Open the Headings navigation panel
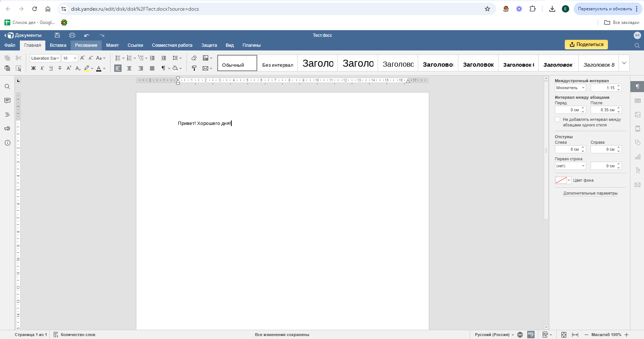This screenshot has width=644, height=339. click(x=7, y=115)
